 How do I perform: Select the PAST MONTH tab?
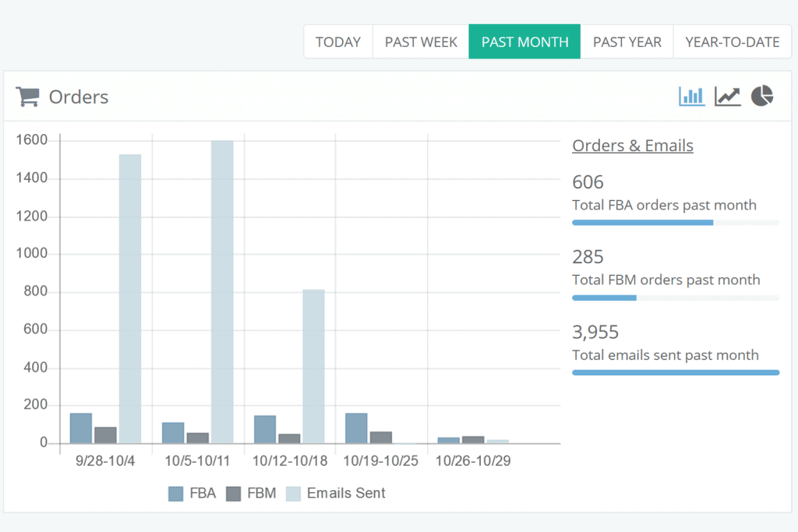[524, 42]
